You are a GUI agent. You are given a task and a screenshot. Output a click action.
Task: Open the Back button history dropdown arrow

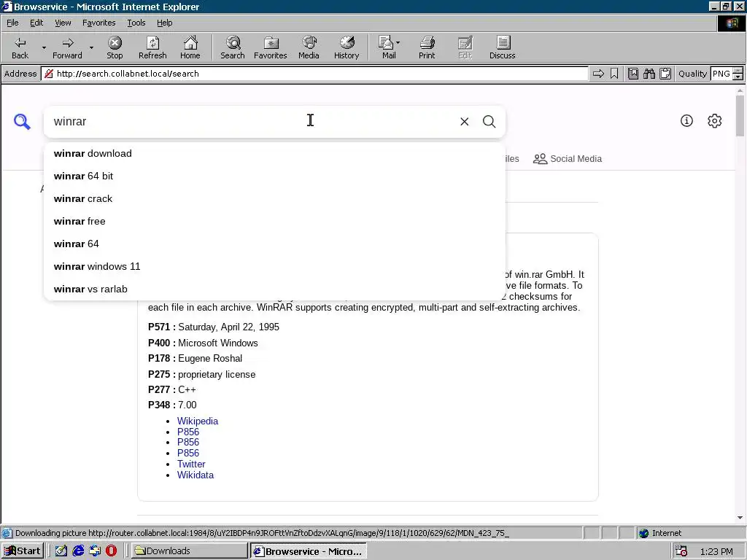[x=44, y=47]
